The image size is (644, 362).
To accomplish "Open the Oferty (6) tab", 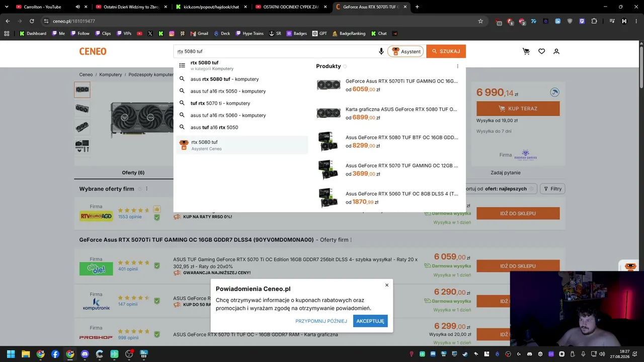I will coord(133,173).
